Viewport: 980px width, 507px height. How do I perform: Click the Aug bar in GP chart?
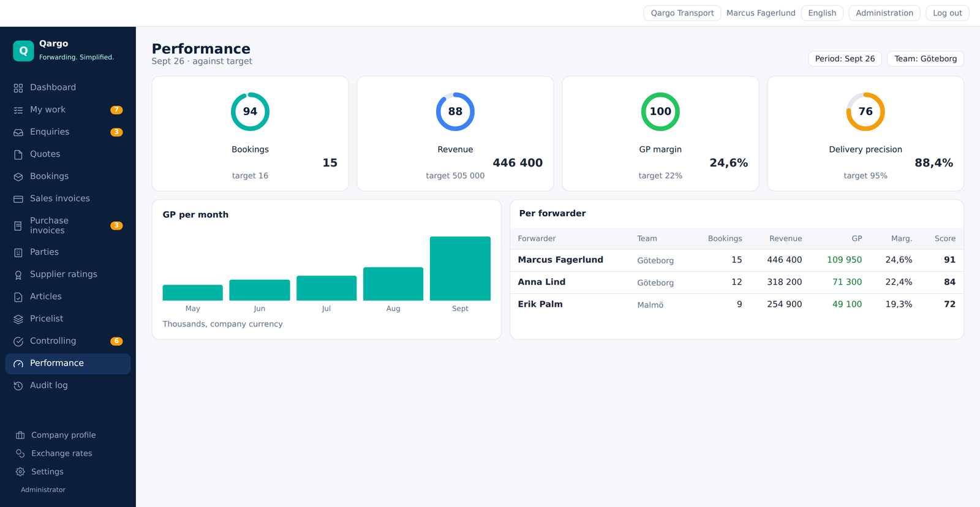[393, 284]
